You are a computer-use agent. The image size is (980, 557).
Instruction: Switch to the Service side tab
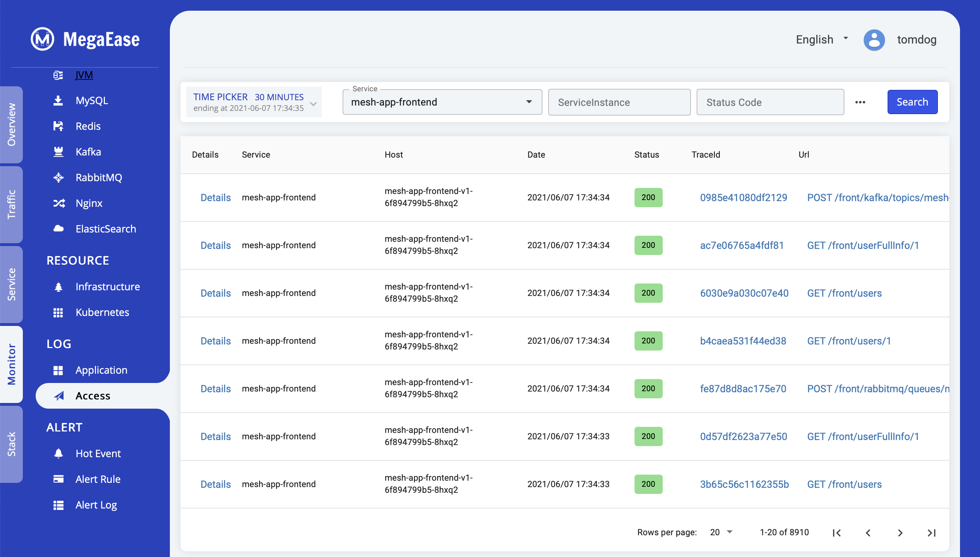tap(11, 285)
